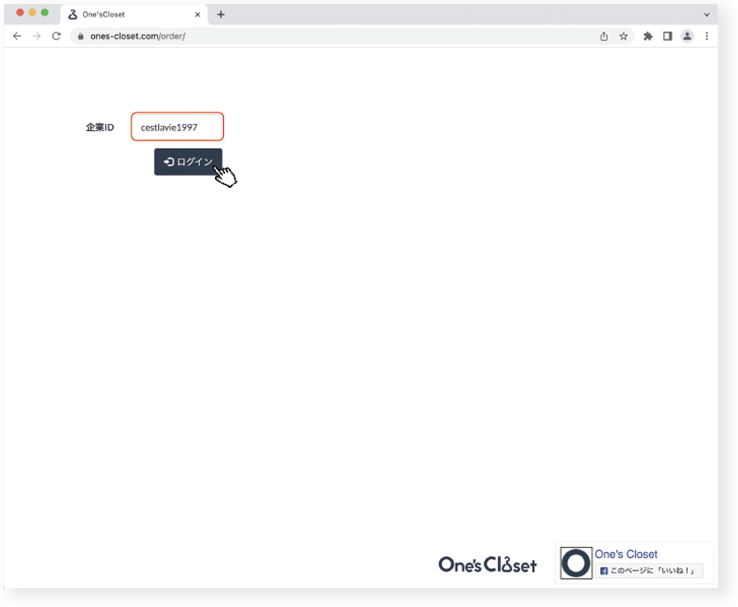Screen dimensions: 738x607
Task: Bookmark this page with the star icon
Action: pyautogui.click(x=624, y=36)
